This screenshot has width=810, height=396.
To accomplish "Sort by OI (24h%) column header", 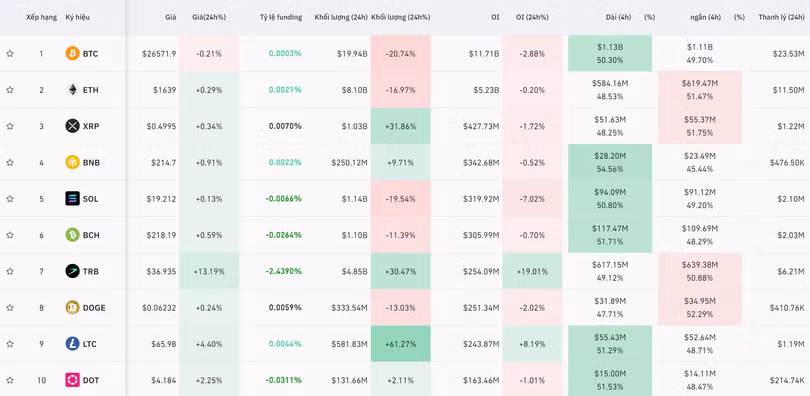I will coord(532,17).
